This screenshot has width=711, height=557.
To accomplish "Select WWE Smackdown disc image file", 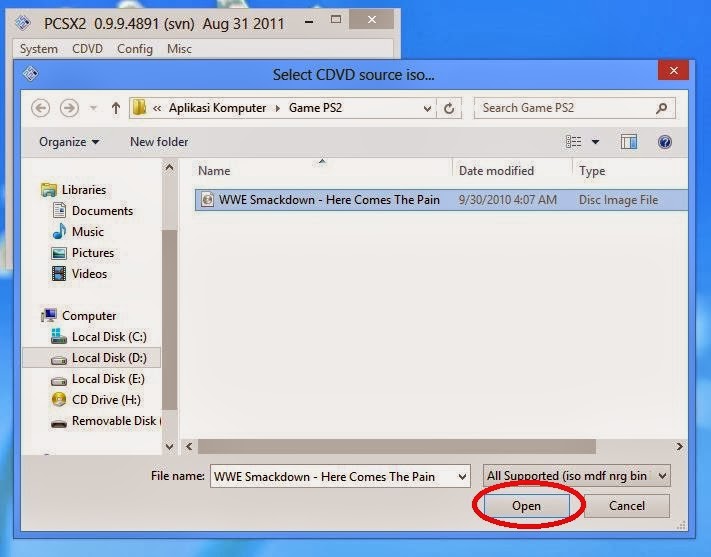I will (x=441, y=200).
